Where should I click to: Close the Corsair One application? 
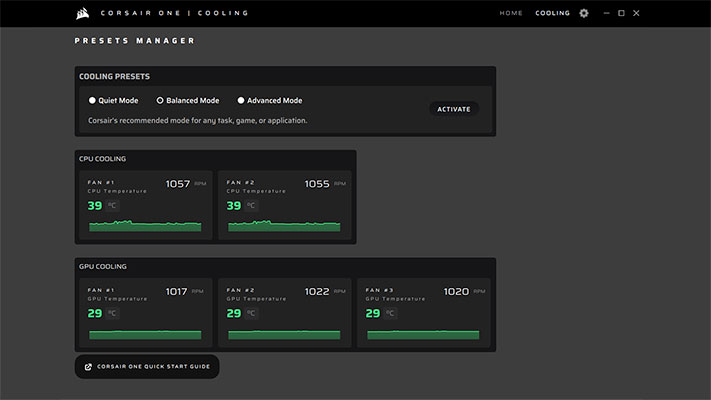(x=637, y=14)
